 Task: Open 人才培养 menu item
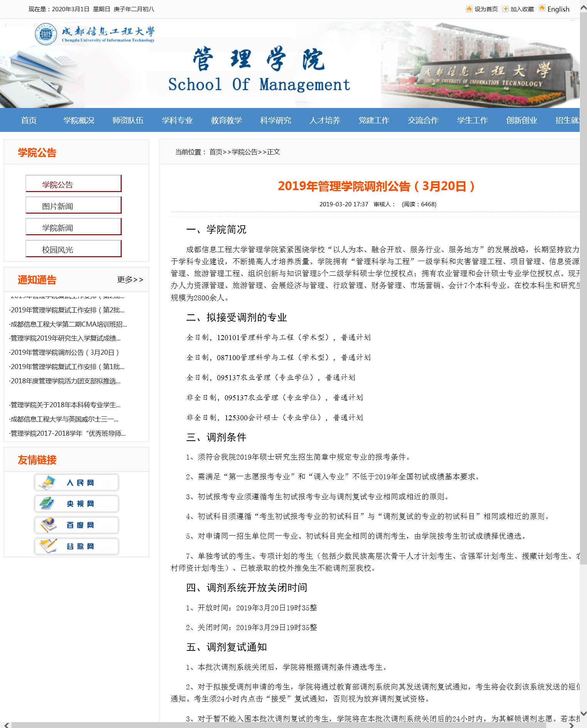coord(325,120)
